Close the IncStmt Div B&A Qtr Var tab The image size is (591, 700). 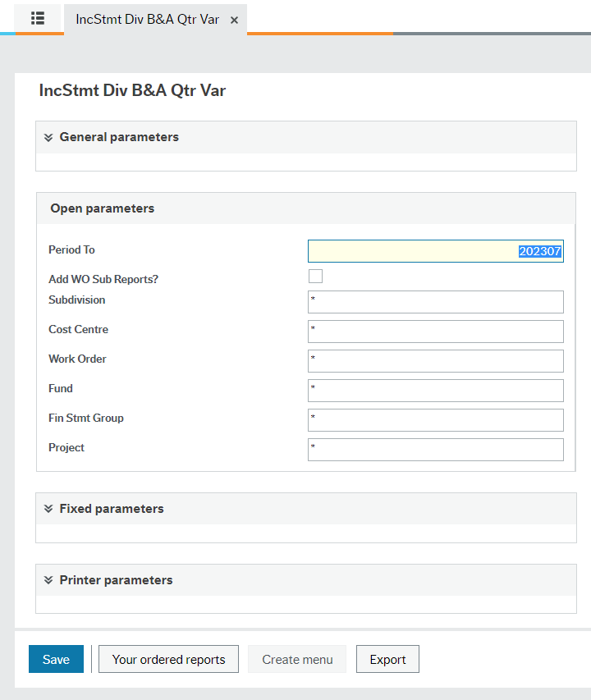234,20
